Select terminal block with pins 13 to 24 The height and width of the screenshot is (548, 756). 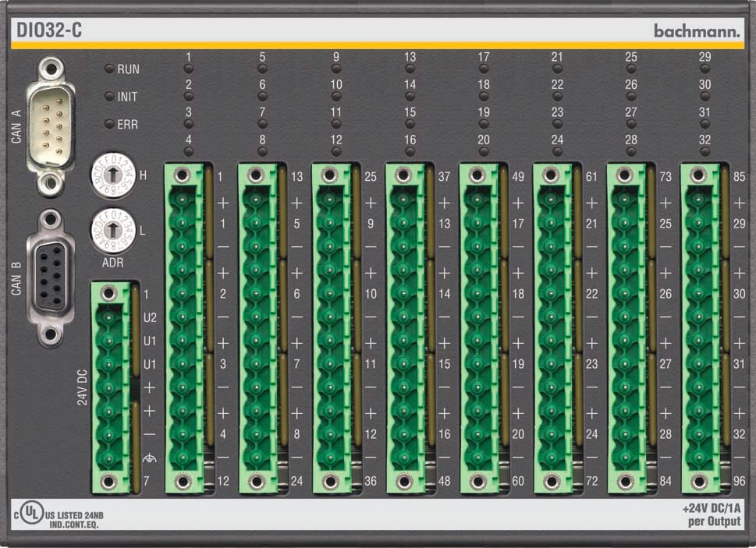click(258, 328)
